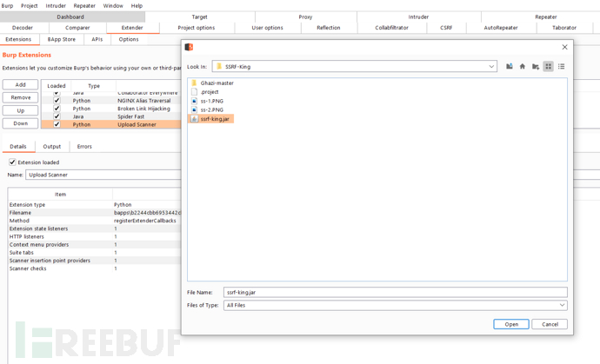Open the BApp Store sub-tab
Screen dimensions: 600x364
coord(62,39)
